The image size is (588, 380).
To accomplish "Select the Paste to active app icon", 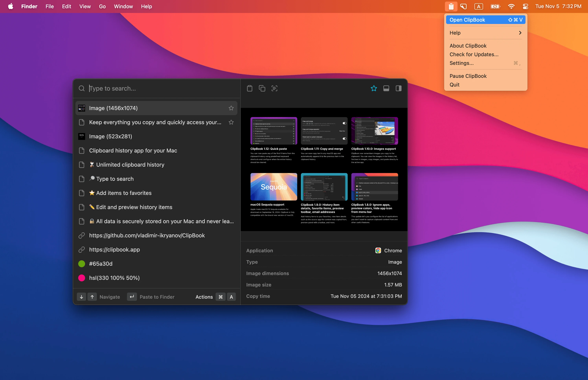I will pyautogui.click(x=249, y=88).
